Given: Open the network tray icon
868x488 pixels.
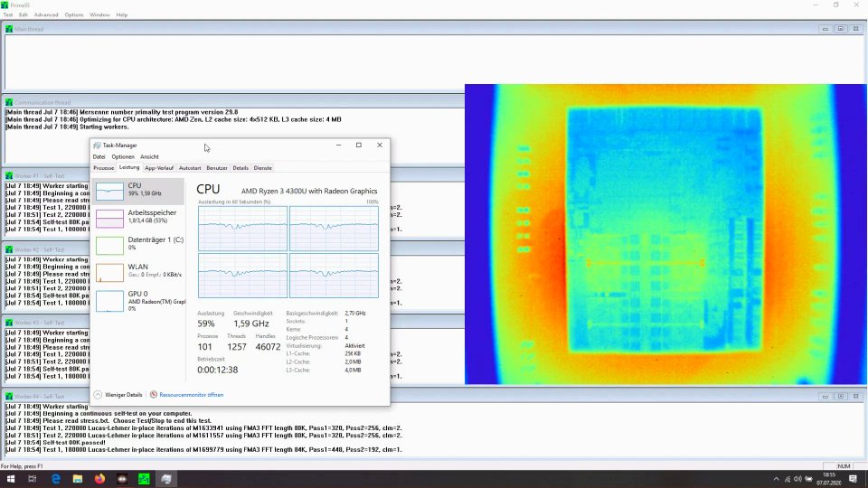Looking at the screenshot, I should tap(788, 479).
